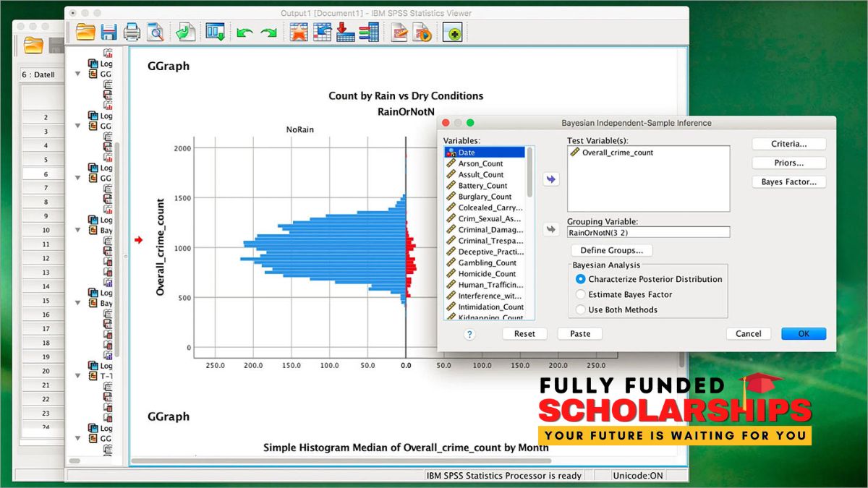Image resolution: width=868 pixels, height=488 pixels.
Task: Select the T-T item in outline
Action: pos(101,377)
